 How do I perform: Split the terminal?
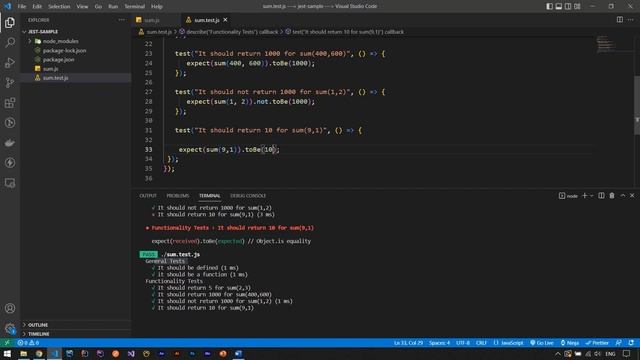pyautogui.click(x=601, y=196)
